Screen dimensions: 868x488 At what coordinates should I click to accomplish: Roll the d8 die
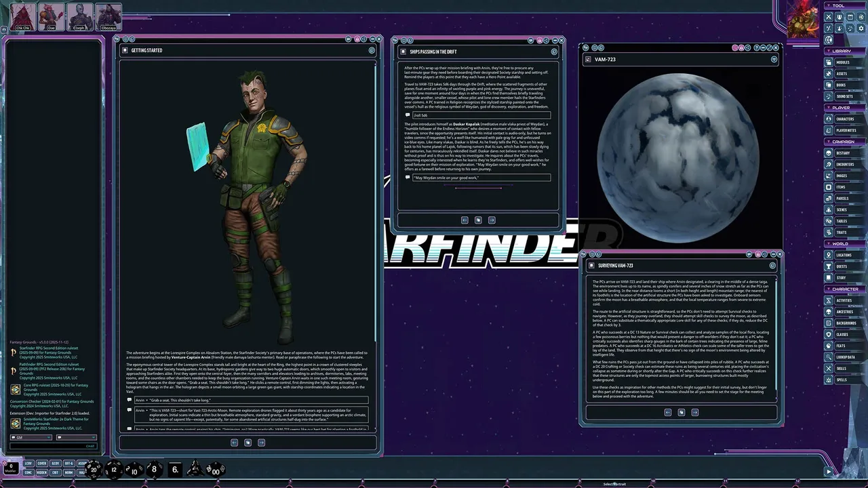pos(155,469)
